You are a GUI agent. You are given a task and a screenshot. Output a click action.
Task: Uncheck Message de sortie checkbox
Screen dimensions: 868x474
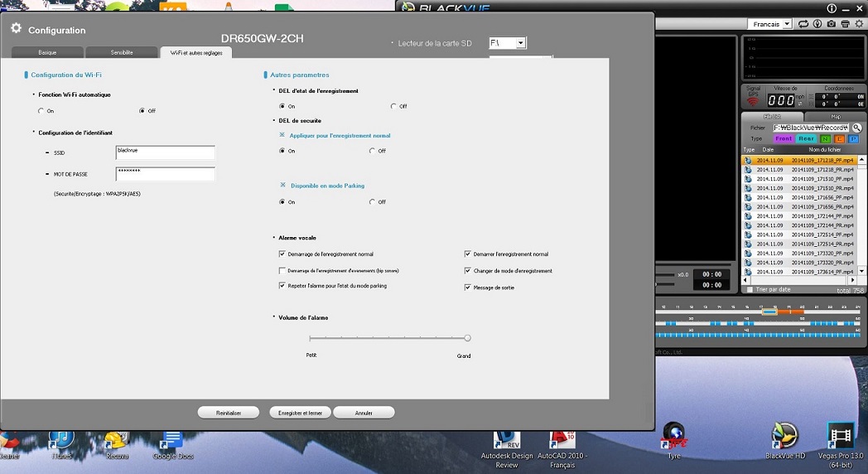pyautogui.click(x=468, y=288)
